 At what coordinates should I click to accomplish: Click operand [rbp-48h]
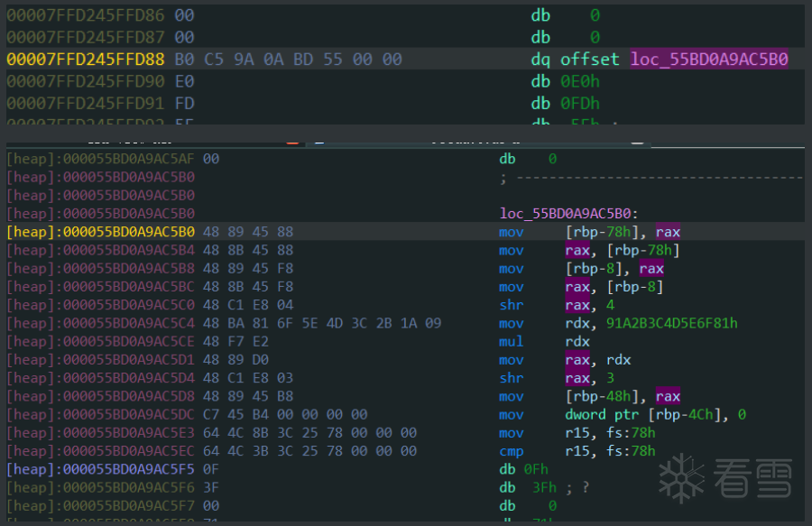point(604,396)
